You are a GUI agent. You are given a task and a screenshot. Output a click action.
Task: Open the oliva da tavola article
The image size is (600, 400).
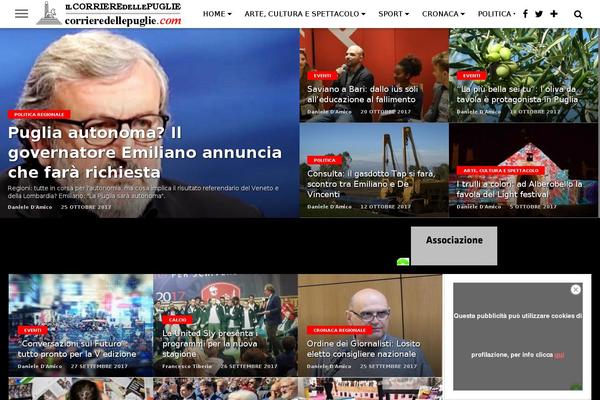coord(517,94)
